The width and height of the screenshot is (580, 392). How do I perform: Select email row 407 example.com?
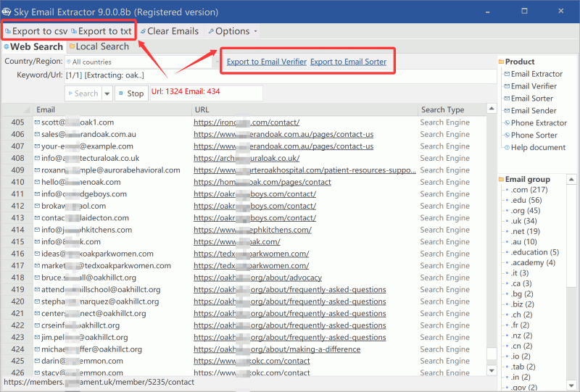point(87,146)
